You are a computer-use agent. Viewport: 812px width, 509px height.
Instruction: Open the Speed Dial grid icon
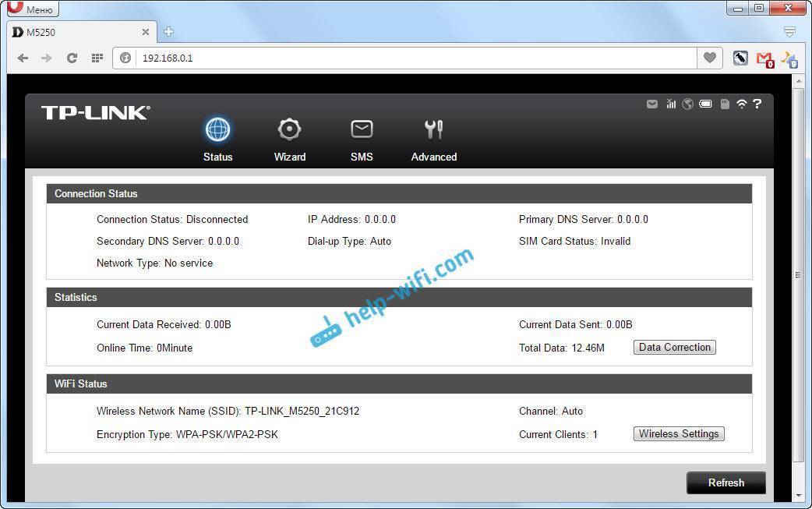pos(97,58)
